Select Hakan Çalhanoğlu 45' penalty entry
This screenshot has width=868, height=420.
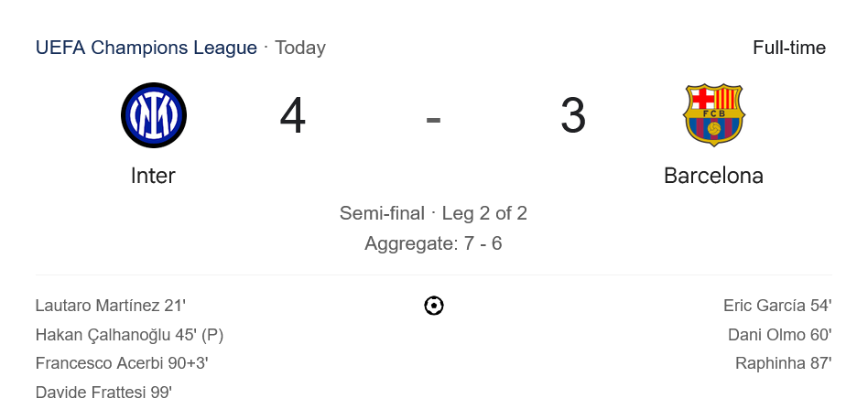coord(129,335)
